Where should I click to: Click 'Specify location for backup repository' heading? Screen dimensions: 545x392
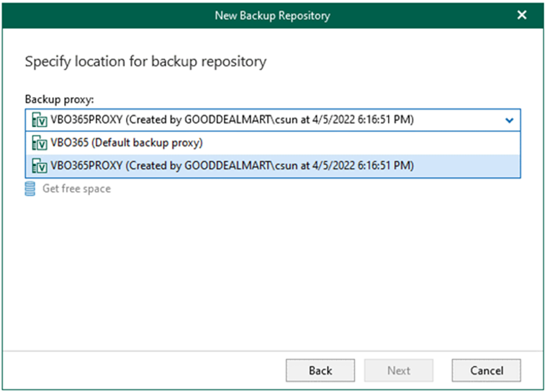coord(145,62)
